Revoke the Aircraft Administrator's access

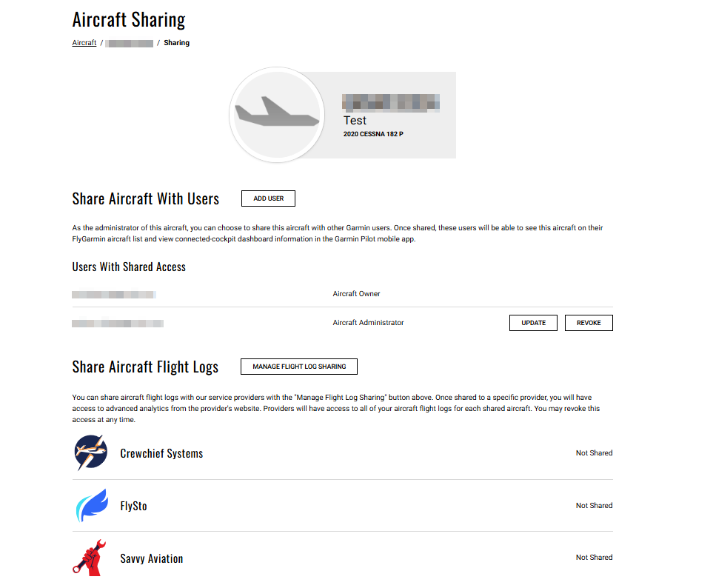[589, 323]
